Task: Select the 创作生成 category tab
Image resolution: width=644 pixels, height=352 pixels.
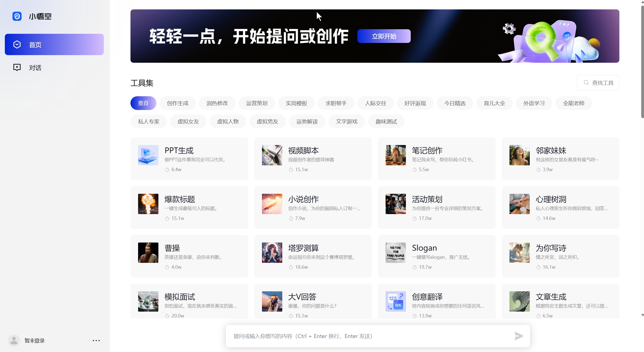Action: (178, 103)
